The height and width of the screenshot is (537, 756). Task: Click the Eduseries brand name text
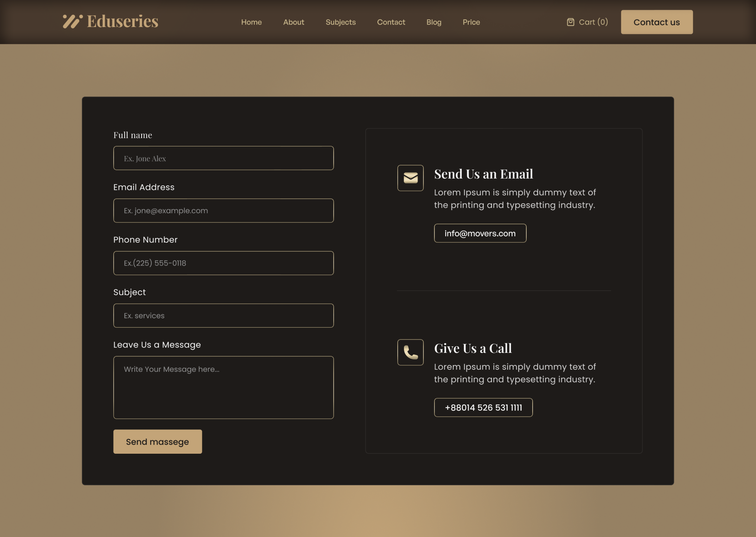(122, 21)
